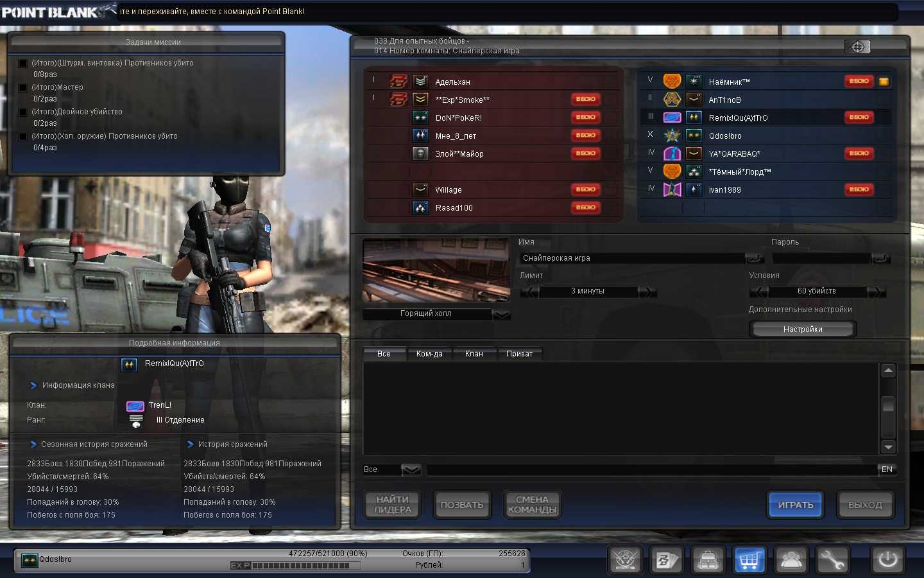Click the clan emblem of Наёмник™

pos(672,82)
